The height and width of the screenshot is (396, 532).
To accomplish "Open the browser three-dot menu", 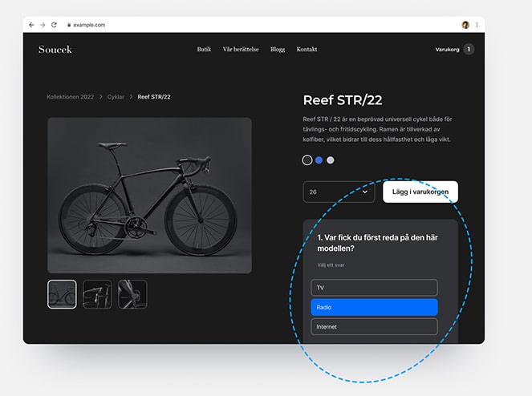I will point(477,25).
